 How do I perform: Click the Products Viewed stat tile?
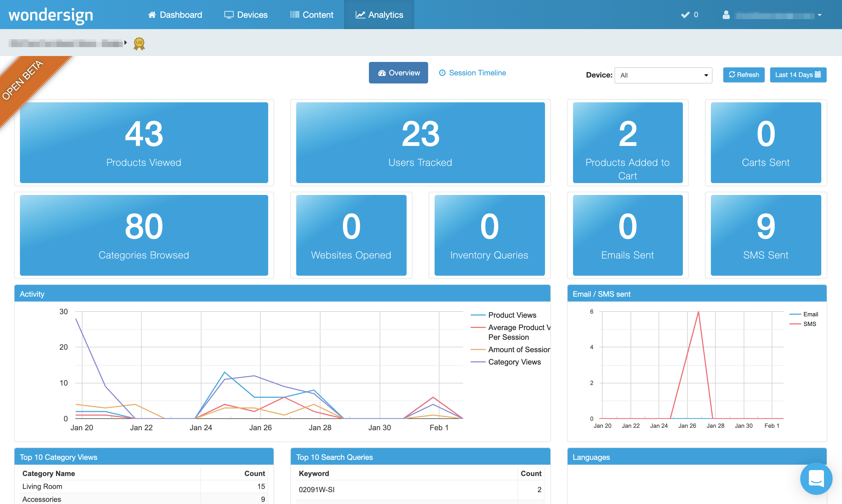[x=144, y=142]
